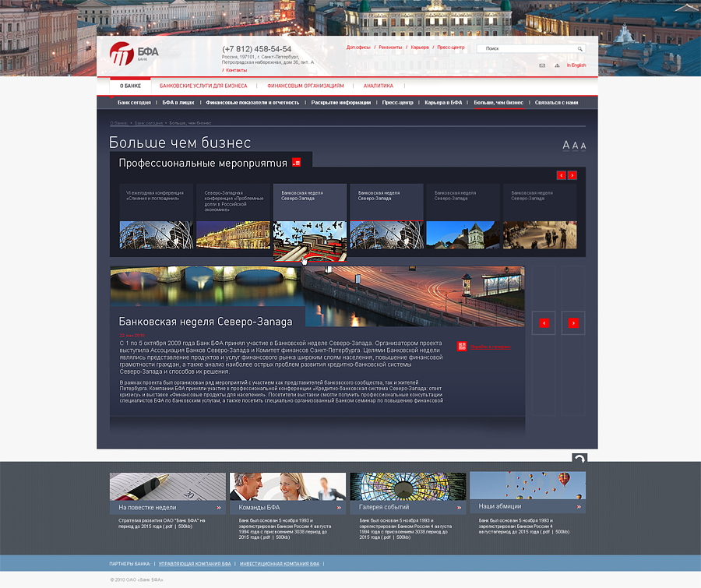Open ФИНАНСОВЫМ ОРГАНИЗАЦИЯМ tab
The width and height of the screenshot is (701, 588).
(x=305, y=86)
